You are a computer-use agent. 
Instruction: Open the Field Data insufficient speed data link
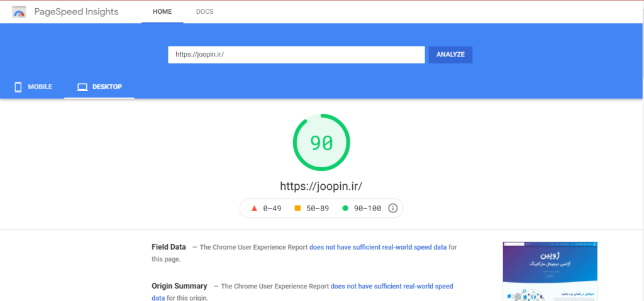(x=378, y=247)
